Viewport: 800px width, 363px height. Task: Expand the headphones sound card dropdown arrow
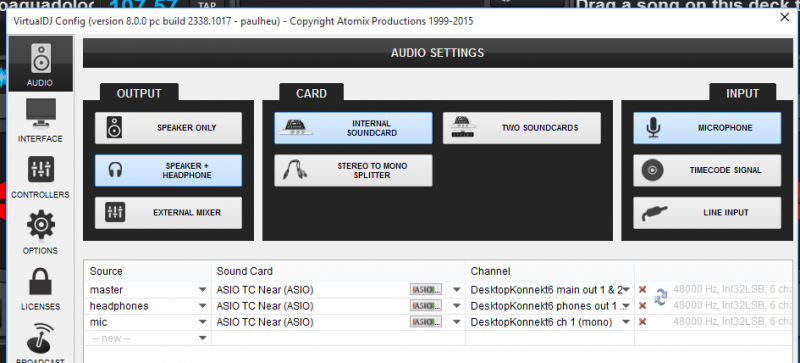pos(457,306)
